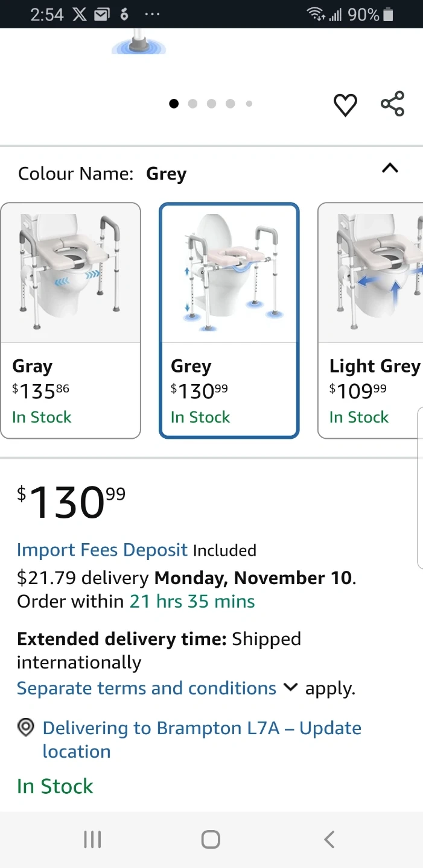The width and height of the screenshot is (423, 868).
Task: Tap the Gray toilet seat thumbnail image
Action: (71, 271)
